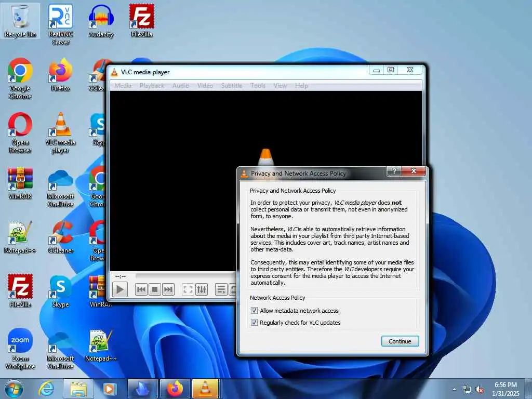Click the privacy dialog's question-mark help button
This screenshot has height=399, width=532.
coord(394,171)
